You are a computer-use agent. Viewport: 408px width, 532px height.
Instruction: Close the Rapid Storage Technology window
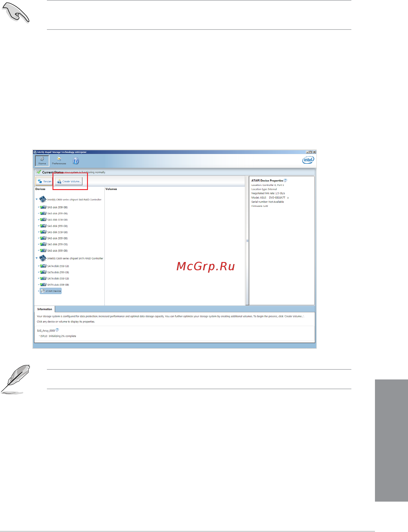[x=314, y=152]
